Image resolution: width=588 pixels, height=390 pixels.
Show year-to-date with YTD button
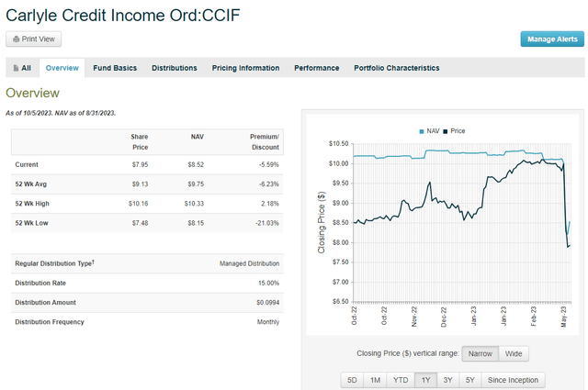click(401, 380)
